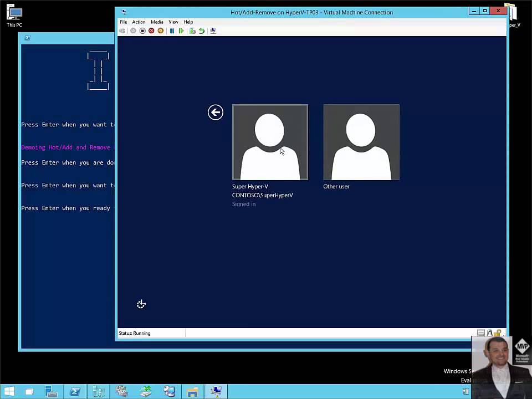Viewport: 532px width, 399px height.
Task: Click the Windows Start button
Action: 9,392
